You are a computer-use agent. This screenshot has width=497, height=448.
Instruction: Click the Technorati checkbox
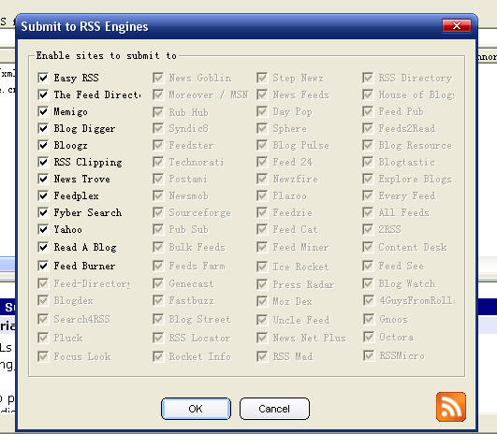pos(158,162)
